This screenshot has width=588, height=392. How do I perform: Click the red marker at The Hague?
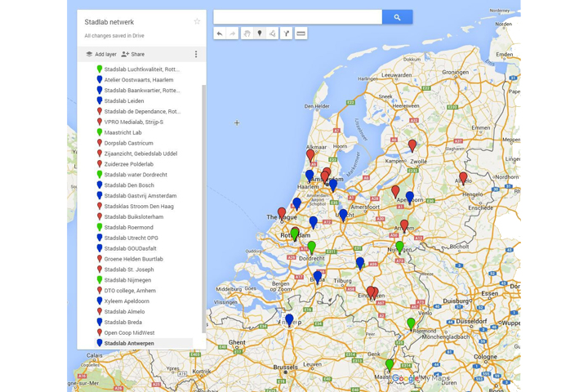tap(282, 213)
